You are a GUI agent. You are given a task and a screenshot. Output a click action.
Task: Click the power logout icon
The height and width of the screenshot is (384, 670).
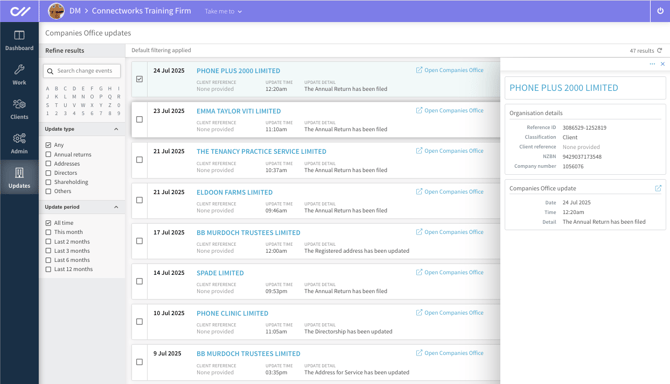click(x=660, y=11)
